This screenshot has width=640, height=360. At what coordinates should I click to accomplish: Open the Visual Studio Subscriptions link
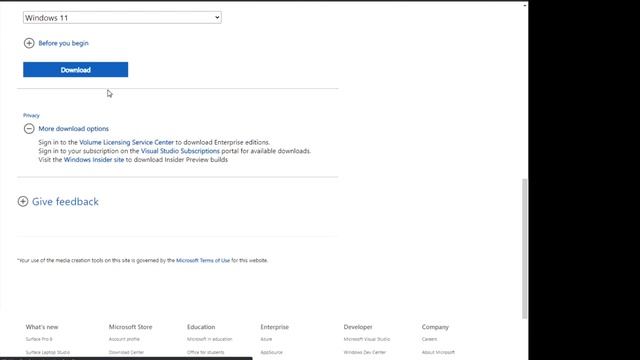[x=180, y=151]
